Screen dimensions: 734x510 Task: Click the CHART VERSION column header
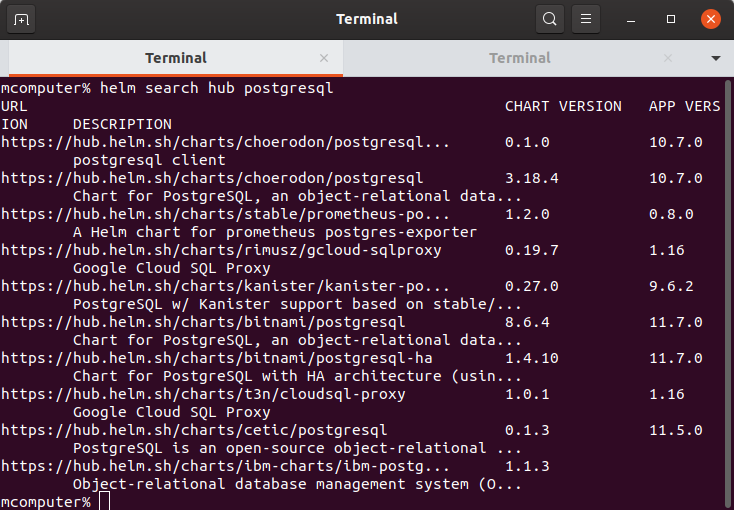[563, 106]
